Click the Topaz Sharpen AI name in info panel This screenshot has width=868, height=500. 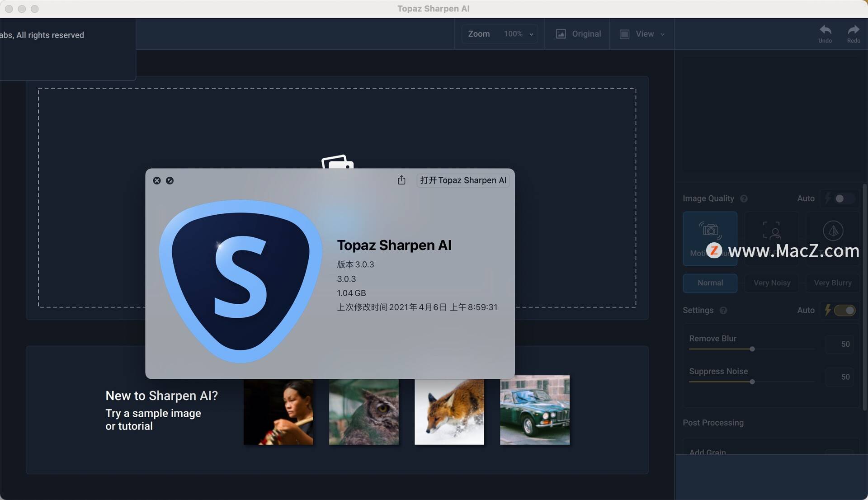394,245
